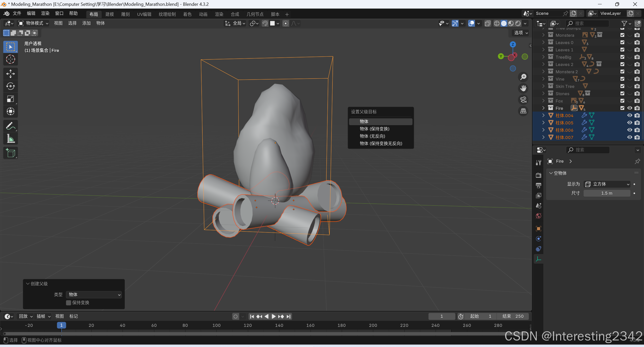Viewport: 644px width, 347px height.
Task: Select the Move tool in toolbar
Action: pos(10,74)
